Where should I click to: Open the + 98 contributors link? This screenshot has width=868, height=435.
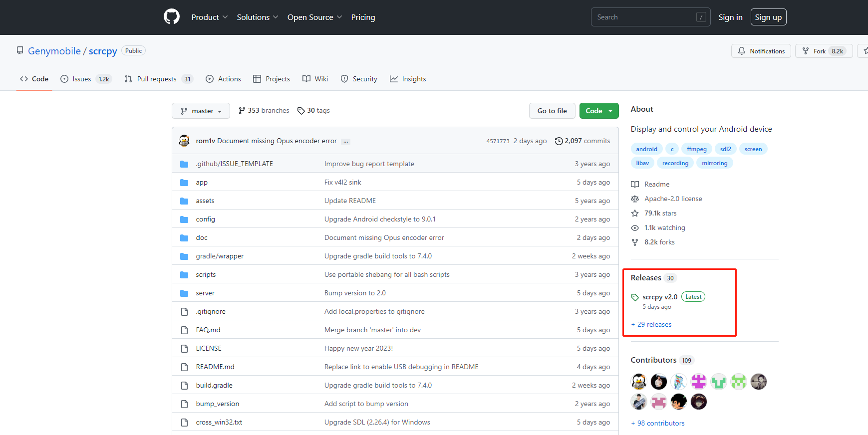658,424
